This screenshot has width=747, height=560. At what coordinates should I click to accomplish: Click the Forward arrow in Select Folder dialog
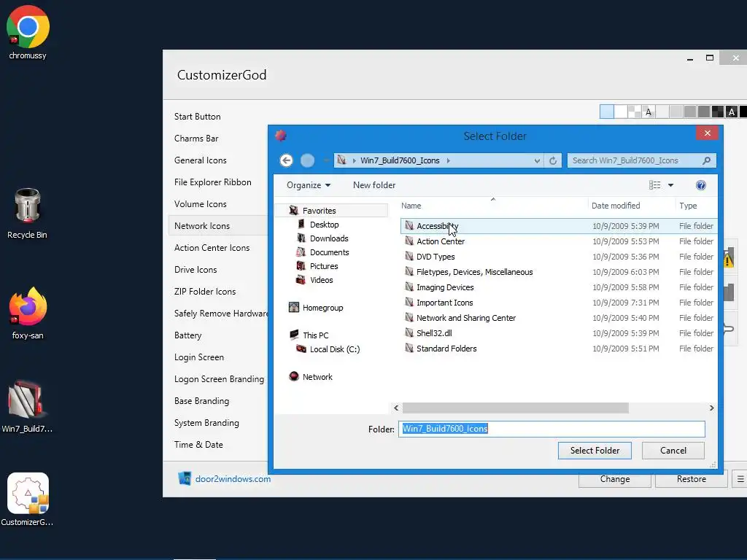coord(307,160)
